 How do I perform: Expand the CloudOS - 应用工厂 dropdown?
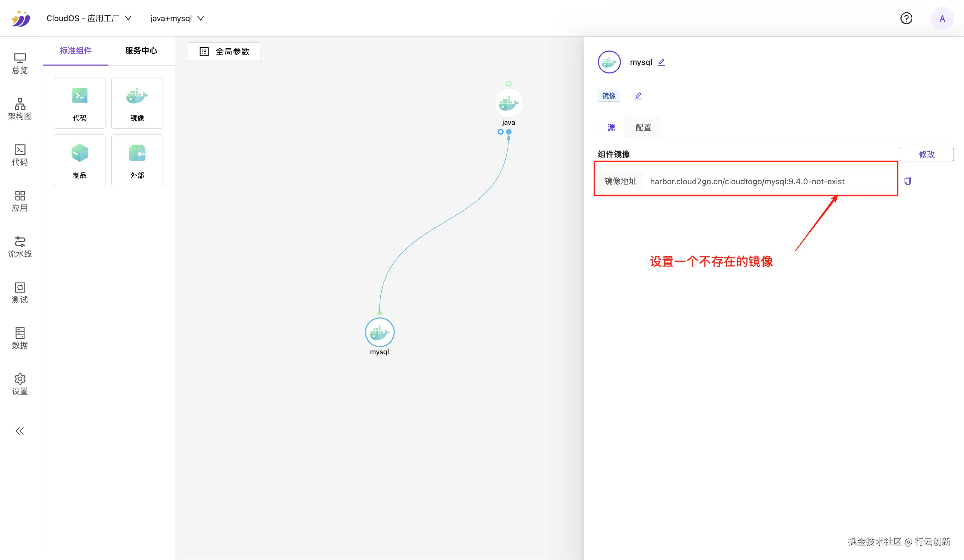tap(89, 18)
